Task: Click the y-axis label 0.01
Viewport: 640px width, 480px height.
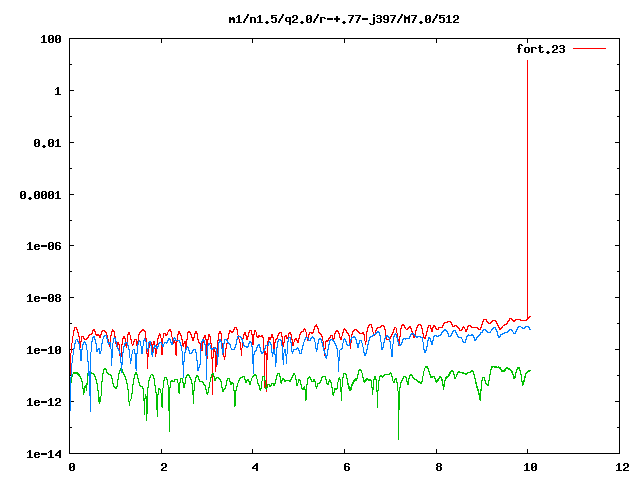Action: click(47, 143)
